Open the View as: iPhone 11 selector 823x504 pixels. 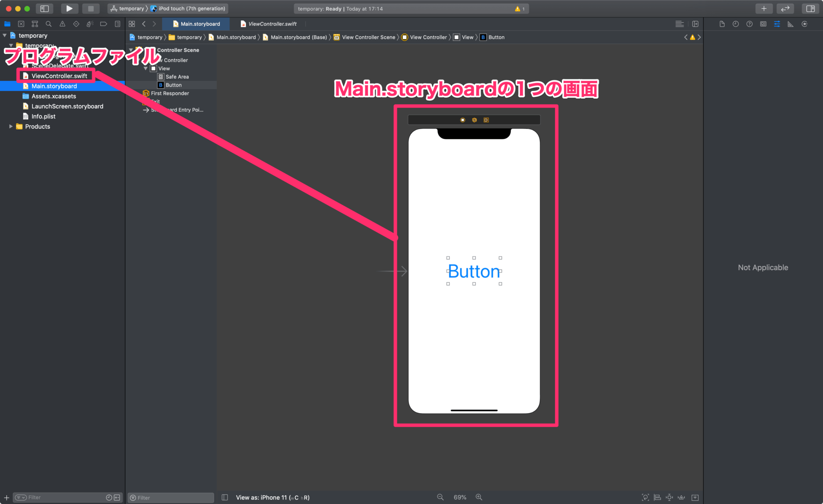(x=272, y=497)
